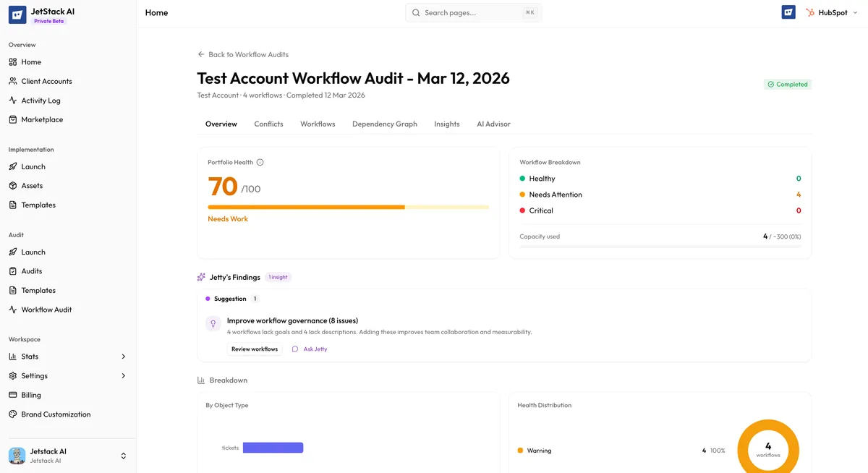
Task: Click the lightbulb icon beside workflow governance finding
Action: click(213, 323)
